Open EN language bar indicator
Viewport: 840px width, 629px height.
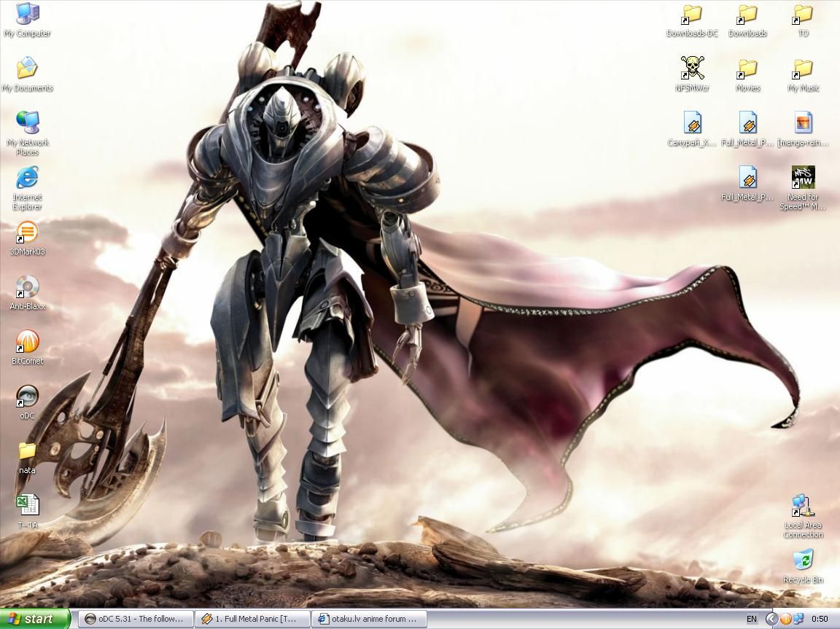coord(752,620)
